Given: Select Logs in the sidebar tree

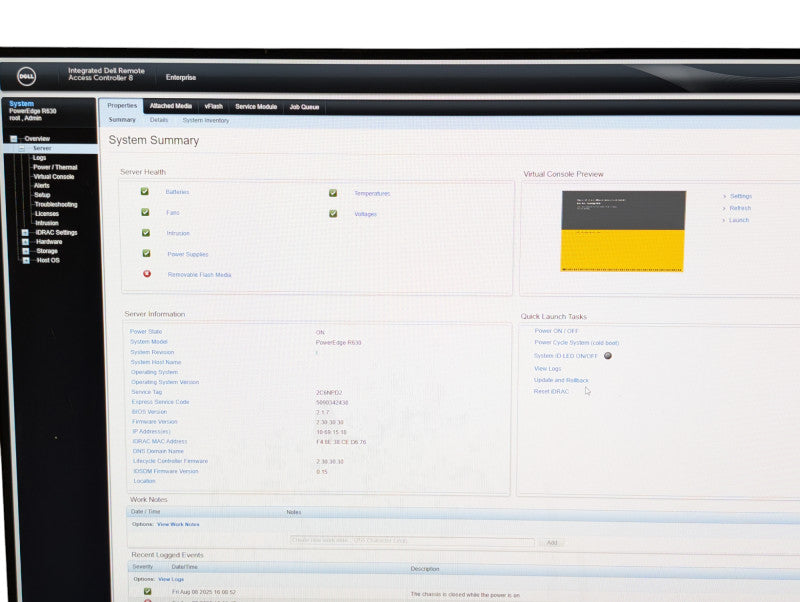Looking at the screenshot, I should click(39, 158).
